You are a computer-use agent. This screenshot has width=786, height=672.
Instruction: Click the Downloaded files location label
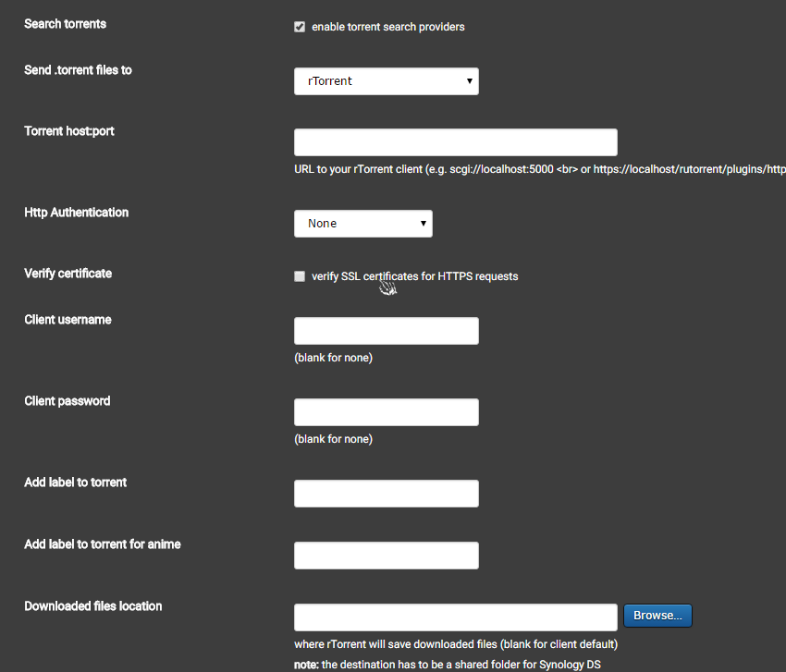[92, 606]
